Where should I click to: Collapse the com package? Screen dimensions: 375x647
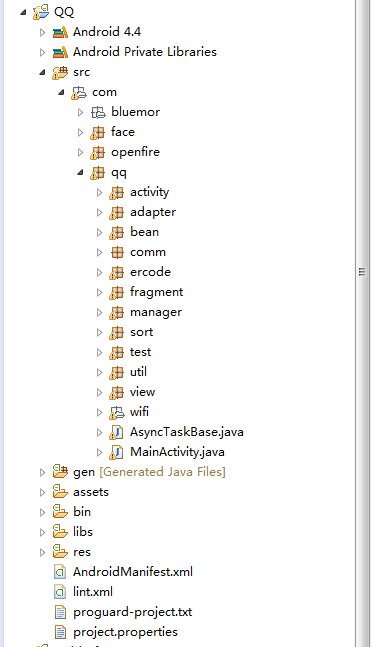(61, 92)
